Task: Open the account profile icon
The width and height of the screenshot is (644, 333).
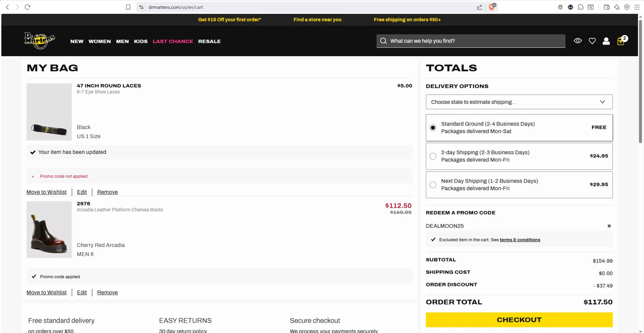Action: coord(606,41)
